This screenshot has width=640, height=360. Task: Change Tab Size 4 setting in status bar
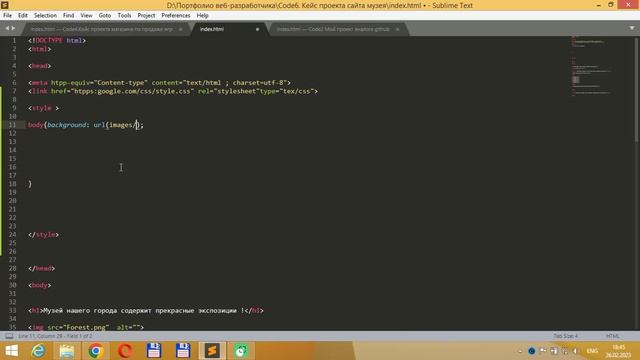[565, 336]
